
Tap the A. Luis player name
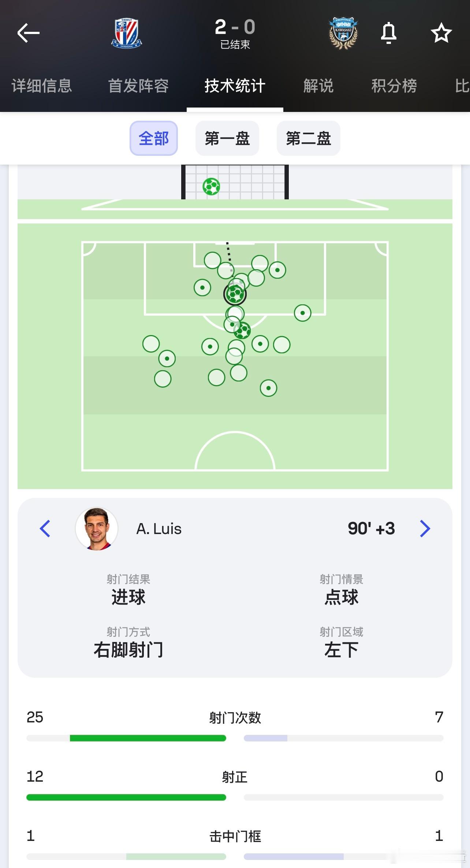click(x=159, y=529)
